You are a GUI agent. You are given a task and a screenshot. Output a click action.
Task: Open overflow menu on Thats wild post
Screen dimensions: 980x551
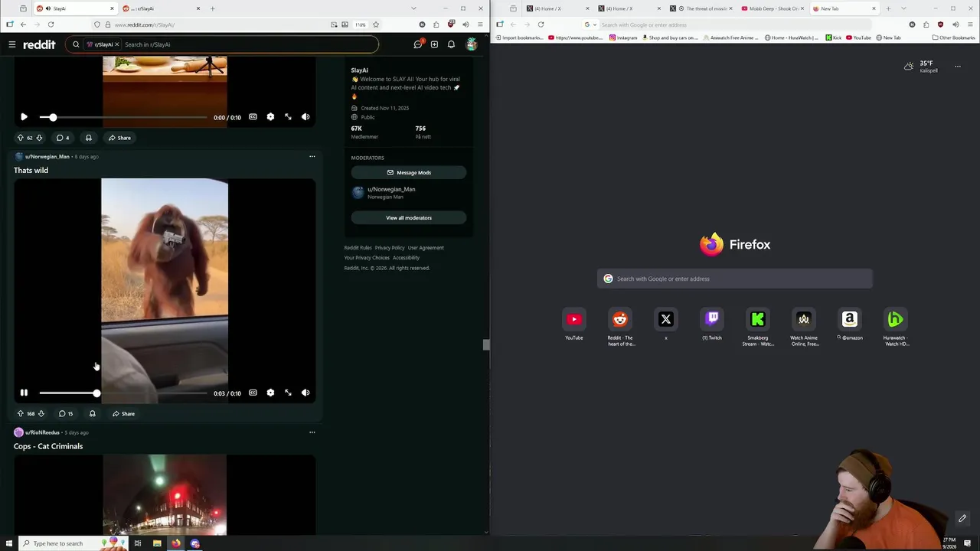312,156
